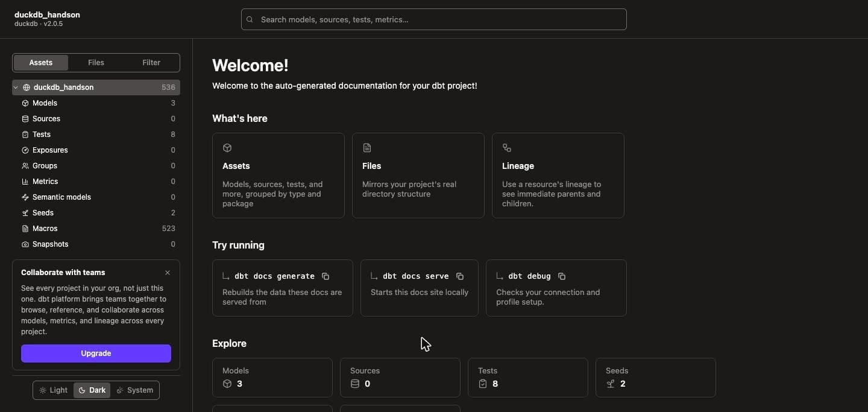Switch theme to Light
Image resolution: width=868 pixels, height=412 pixels.
coord(53,390)
